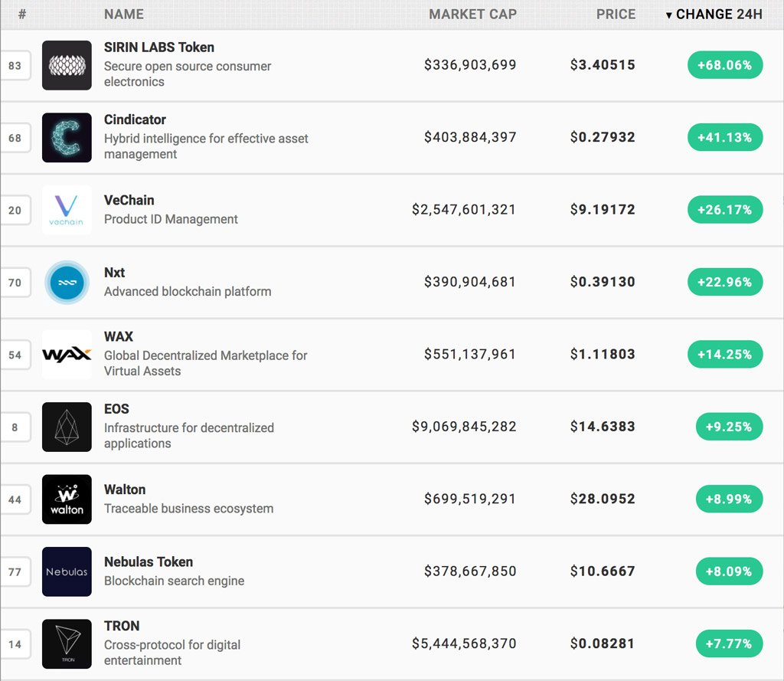The height and width of the screenshot is (681, 784).
Task: Sort by Change 24H column arrow
Action: tap(669, 15)
